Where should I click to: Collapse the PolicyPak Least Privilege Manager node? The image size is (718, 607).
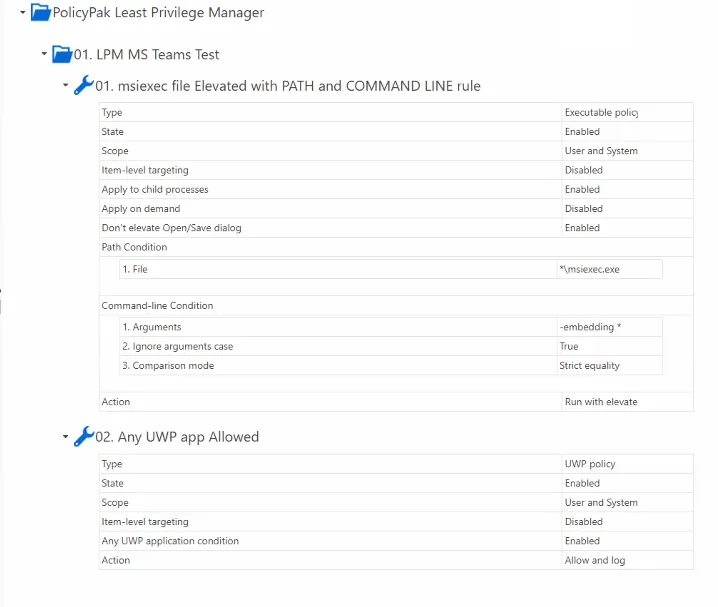coord(23,13)
